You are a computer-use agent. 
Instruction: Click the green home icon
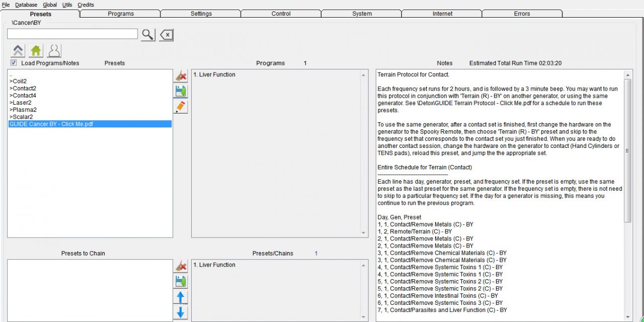36,51
